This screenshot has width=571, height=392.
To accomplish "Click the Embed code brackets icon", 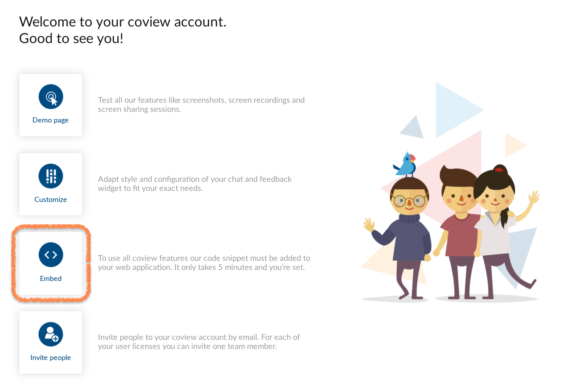I will pyautogui.click(x=51, y=255).
